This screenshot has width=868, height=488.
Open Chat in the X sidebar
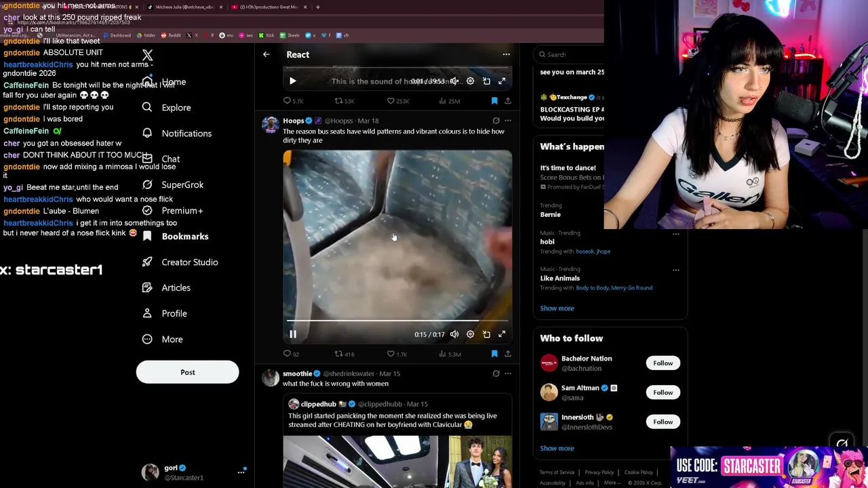[161, 159]
